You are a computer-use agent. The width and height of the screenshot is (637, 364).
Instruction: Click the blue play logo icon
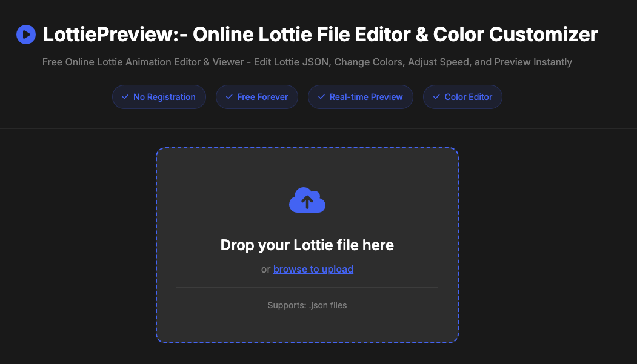pyautogui.click(x=26, y=35)
